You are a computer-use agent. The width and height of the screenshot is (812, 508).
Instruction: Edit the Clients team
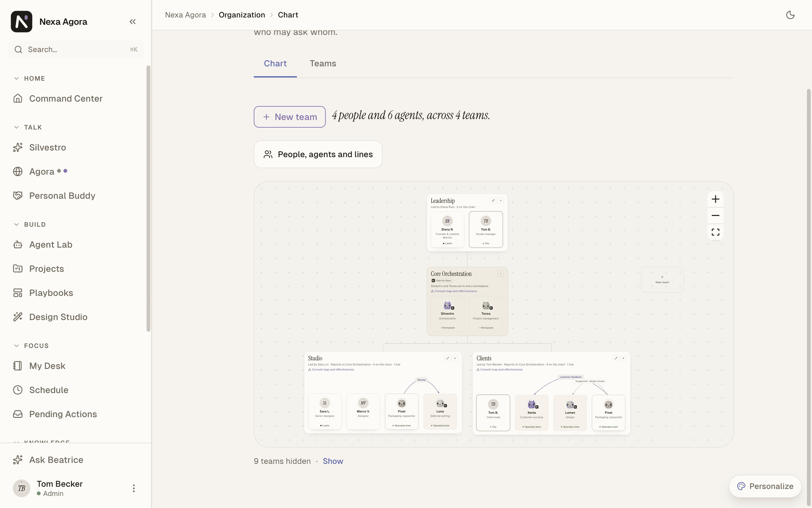point(616,358)
